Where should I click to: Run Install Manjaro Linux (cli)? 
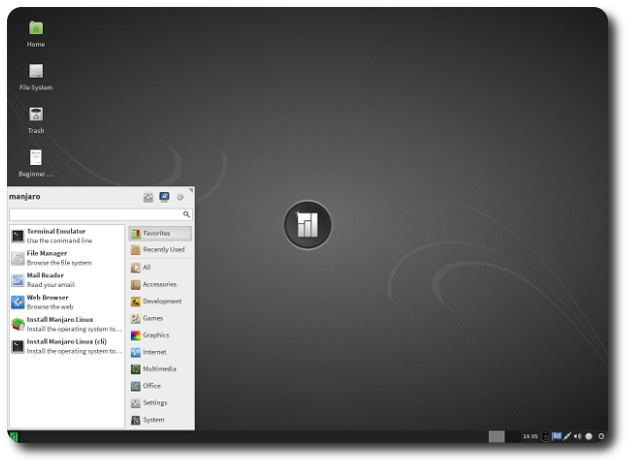tap(60, 346)
